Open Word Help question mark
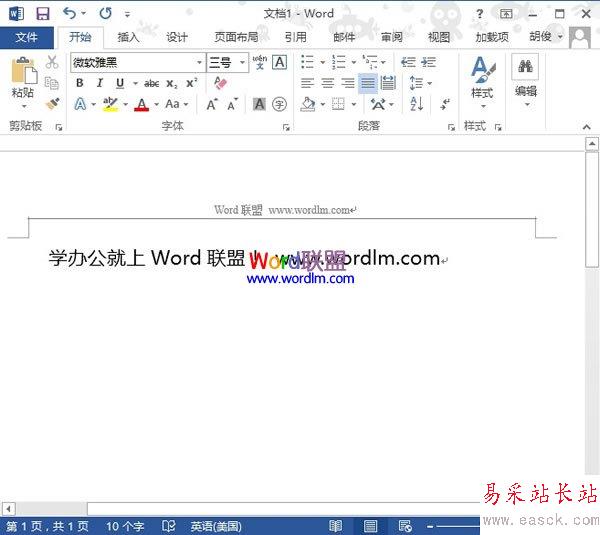 tap(479, 14)
